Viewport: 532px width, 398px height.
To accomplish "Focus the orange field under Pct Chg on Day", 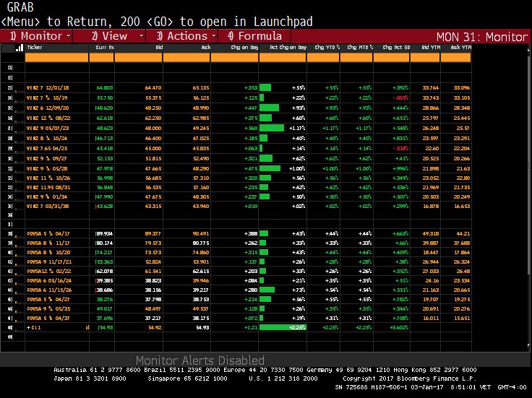I will [283, 58].
